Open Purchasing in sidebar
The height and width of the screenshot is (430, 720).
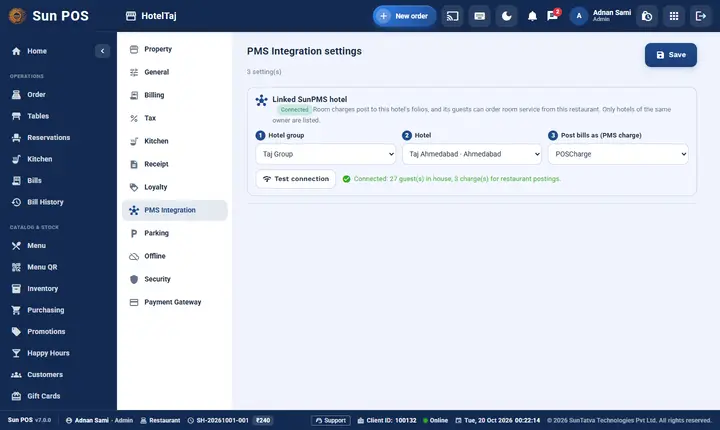pos(58,310)
